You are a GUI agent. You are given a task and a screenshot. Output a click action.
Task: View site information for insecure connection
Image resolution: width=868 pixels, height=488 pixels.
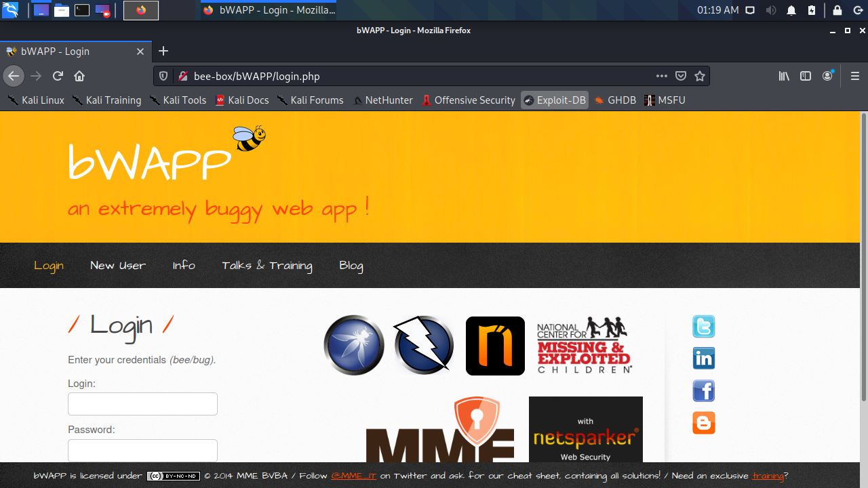pos(182,77)
